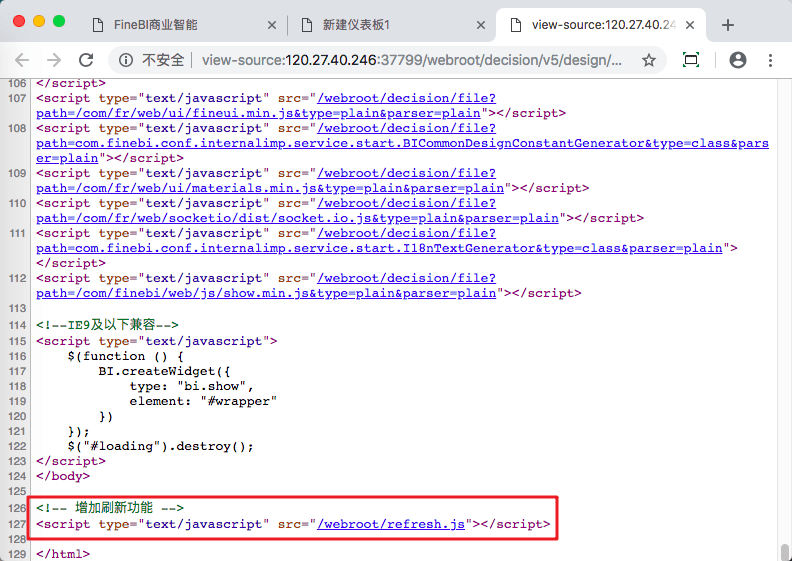Open show.min.js script link
This screenshot has height=561, width=792.
coord(266,293)
